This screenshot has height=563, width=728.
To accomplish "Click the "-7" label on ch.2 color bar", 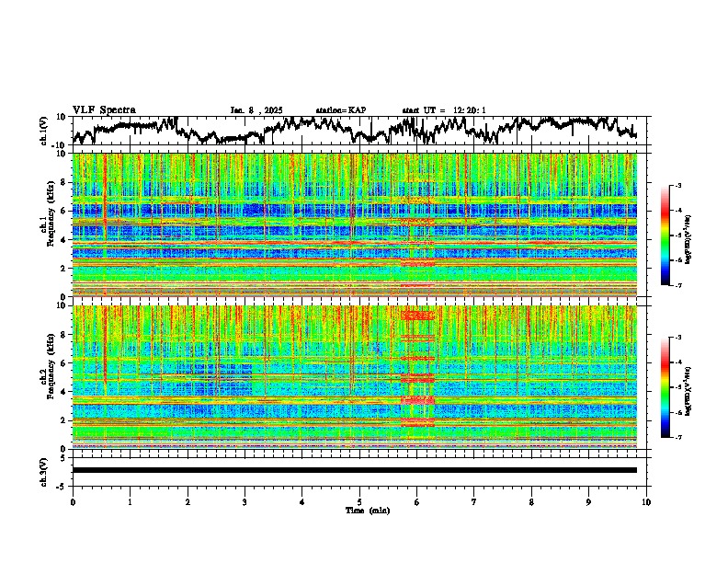I will (677, 437).
